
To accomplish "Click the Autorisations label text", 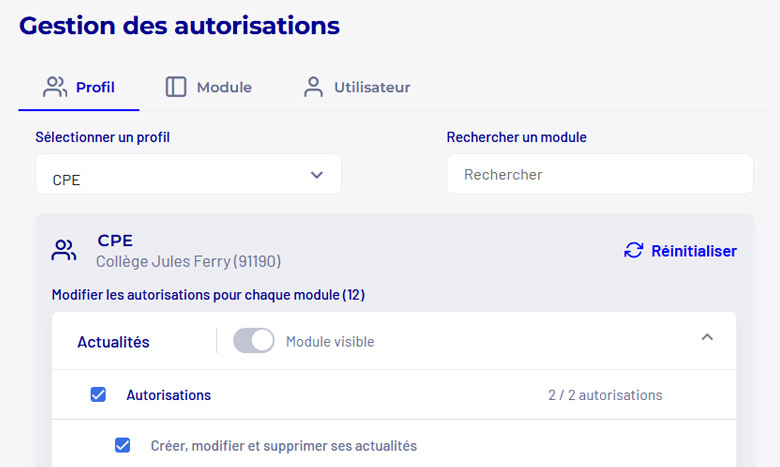I will 169,395.
